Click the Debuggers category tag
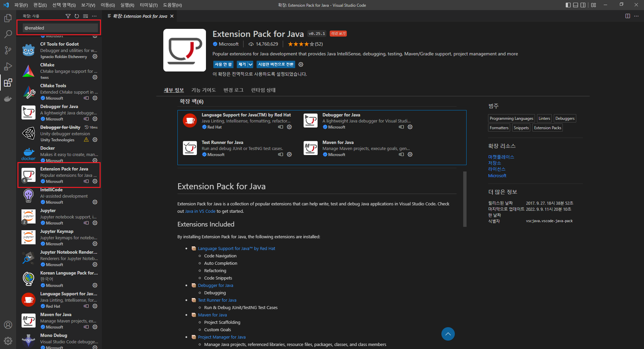The image size is (644, 349). 565,118
